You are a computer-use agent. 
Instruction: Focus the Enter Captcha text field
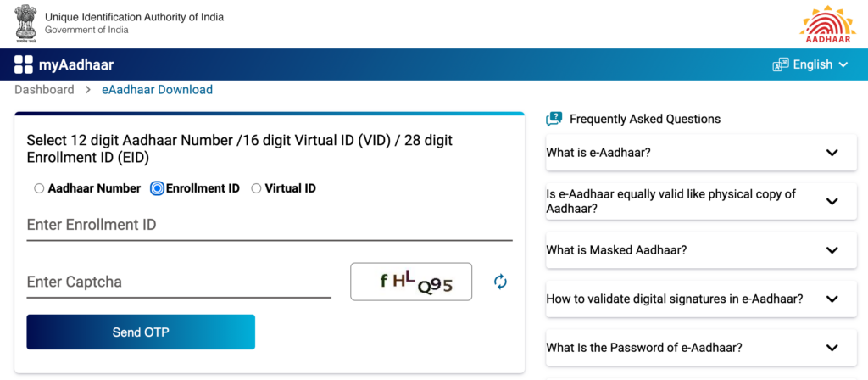178,282
